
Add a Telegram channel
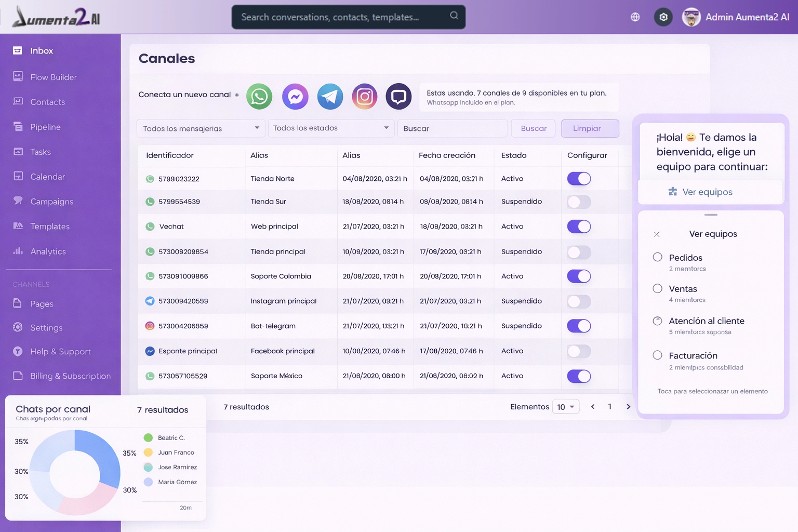330,97
